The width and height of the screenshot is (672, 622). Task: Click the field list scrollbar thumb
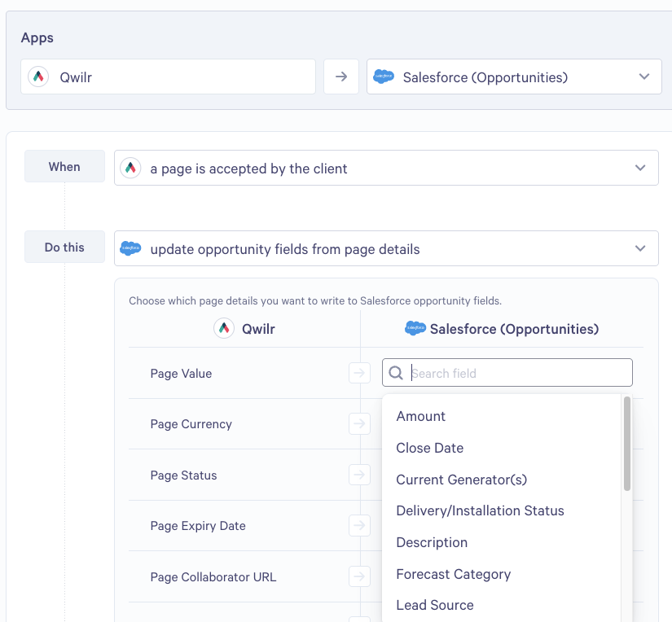tap(627, 444)
